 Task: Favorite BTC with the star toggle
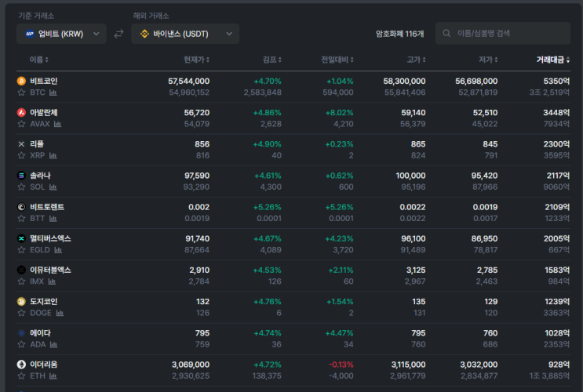[21, 93]
